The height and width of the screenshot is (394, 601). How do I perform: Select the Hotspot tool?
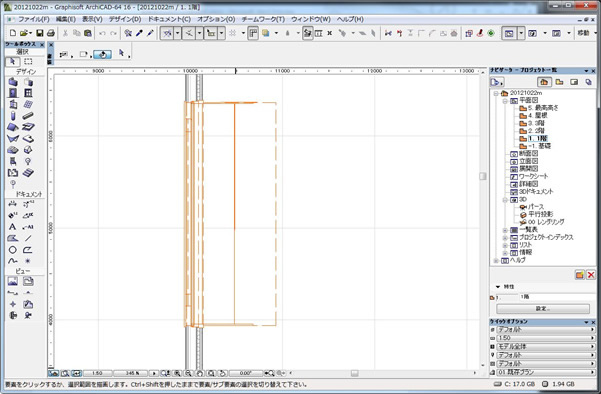[28, 261]
